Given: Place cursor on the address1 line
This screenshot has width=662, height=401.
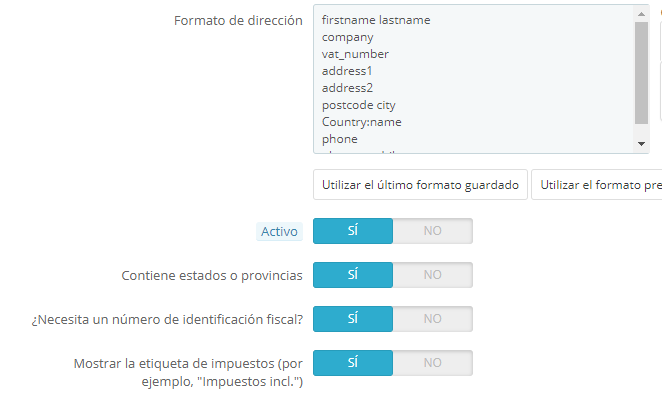Looking at the screenshot, I should point(346,71).
